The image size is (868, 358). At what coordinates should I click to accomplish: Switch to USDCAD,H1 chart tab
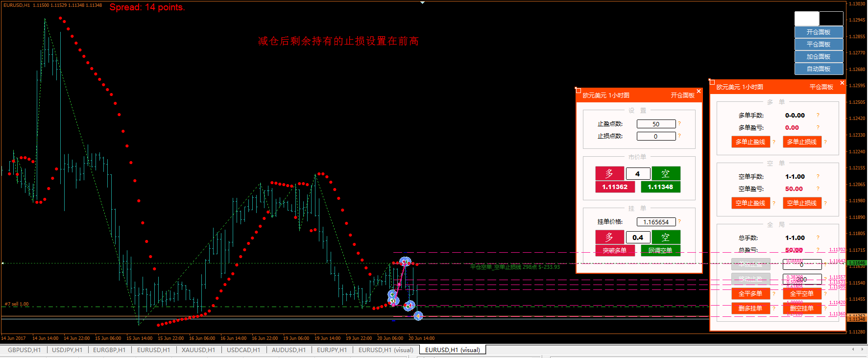point(243,350)
